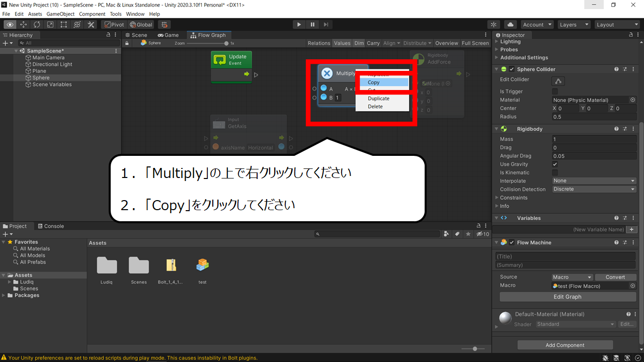Switch to the Console tab
The width and height of the screenshot is (644, 362).
(x=50, y=226)
